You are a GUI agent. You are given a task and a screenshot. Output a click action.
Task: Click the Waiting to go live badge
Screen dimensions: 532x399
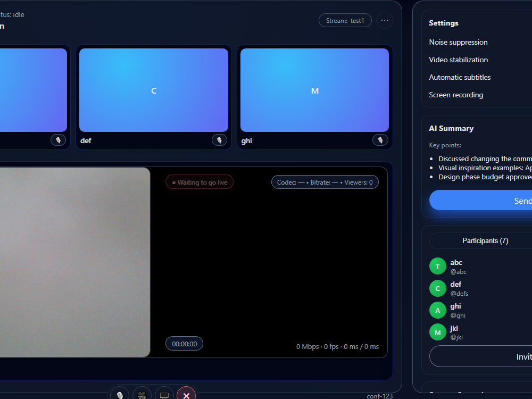pos(199,182)
